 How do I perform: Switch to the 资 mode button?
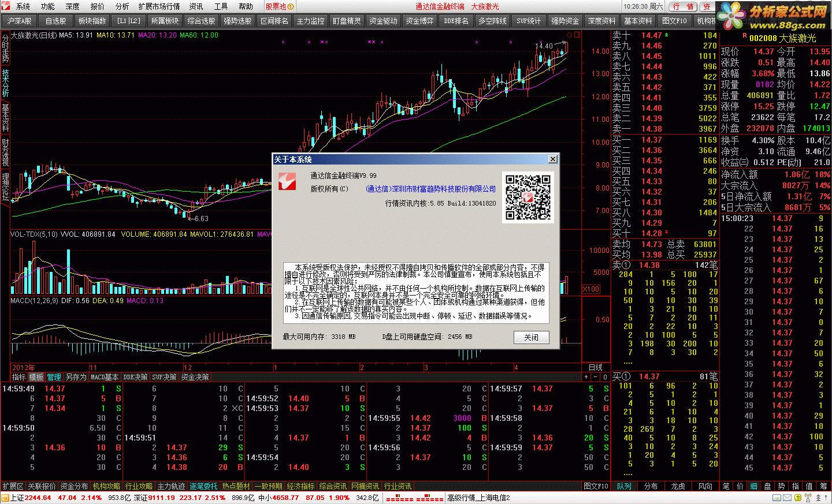pos(707,6)
